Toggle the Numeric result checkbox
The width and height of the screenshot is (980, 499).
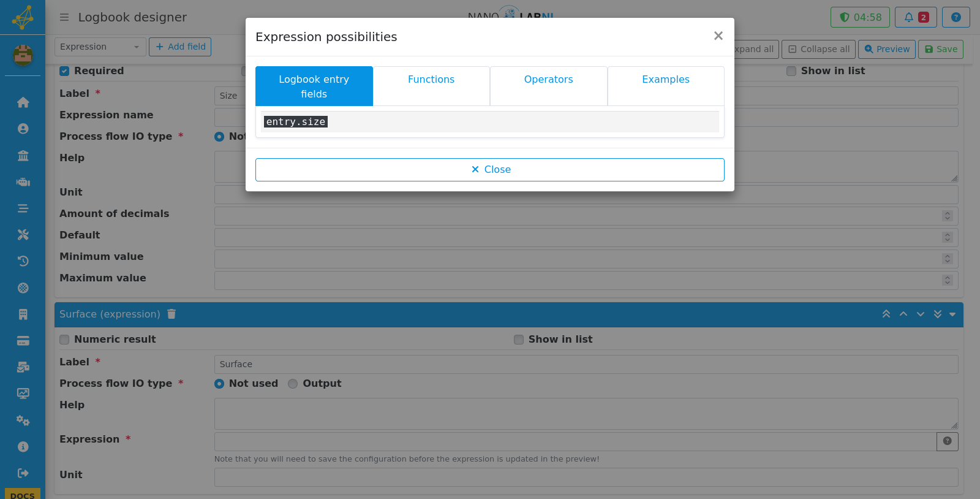[x=64, y=340]
